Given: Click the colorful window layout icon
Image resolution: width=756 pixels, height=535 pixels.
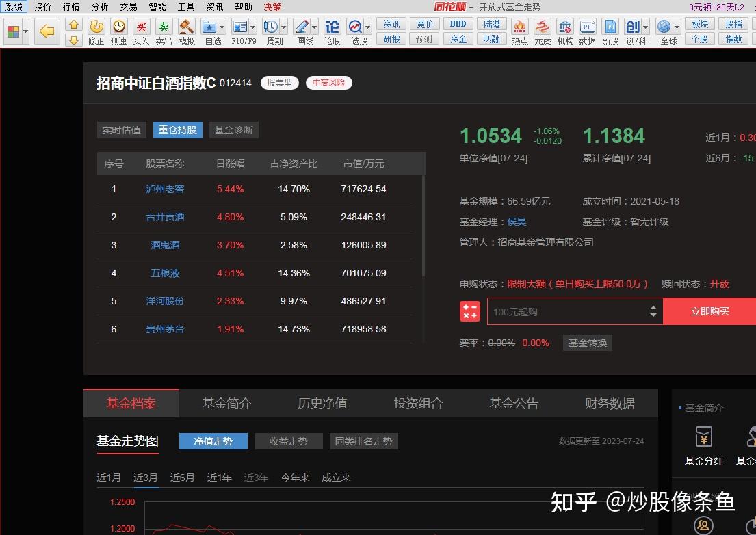Looking at the screenshot, I should 14,31.
